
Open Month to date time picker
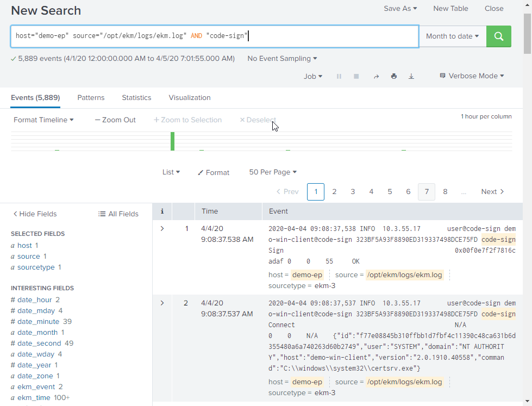coord(452,36)
